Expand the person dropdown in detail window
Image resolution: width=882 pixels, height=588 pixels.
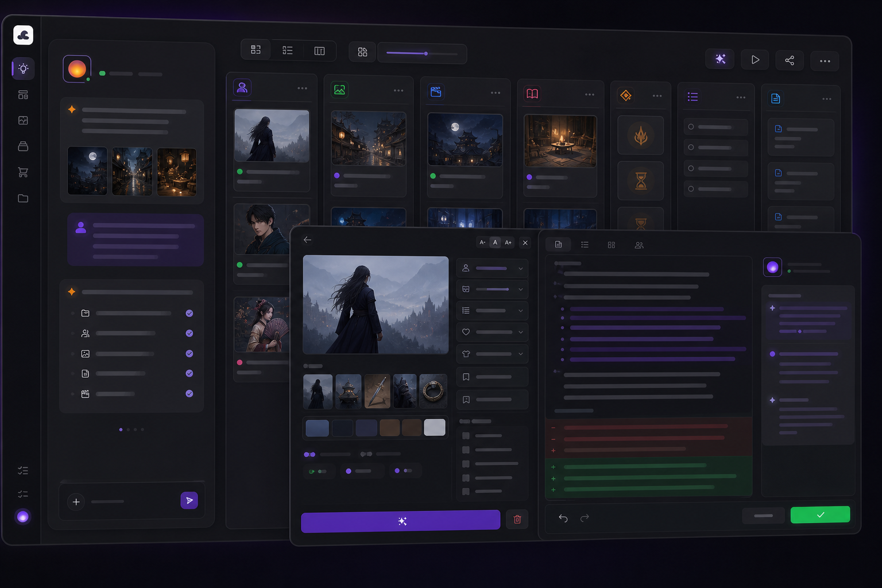(x=492, y=268)
